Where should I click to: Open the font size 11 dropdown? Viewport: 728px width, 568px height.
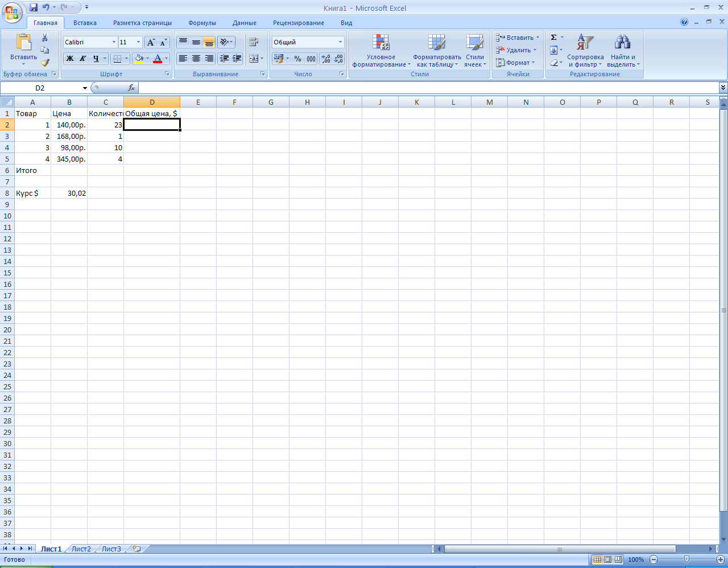pos(138,42)
